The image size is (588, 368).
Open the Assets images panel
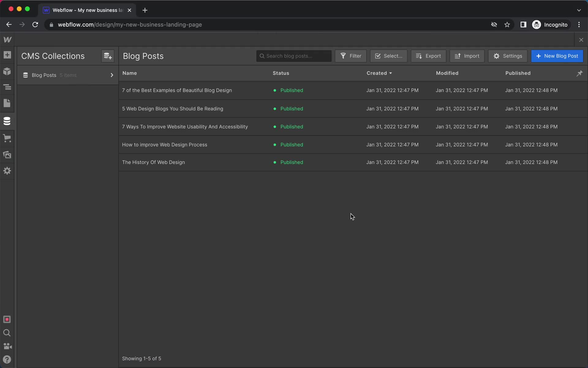click(7, 155)
